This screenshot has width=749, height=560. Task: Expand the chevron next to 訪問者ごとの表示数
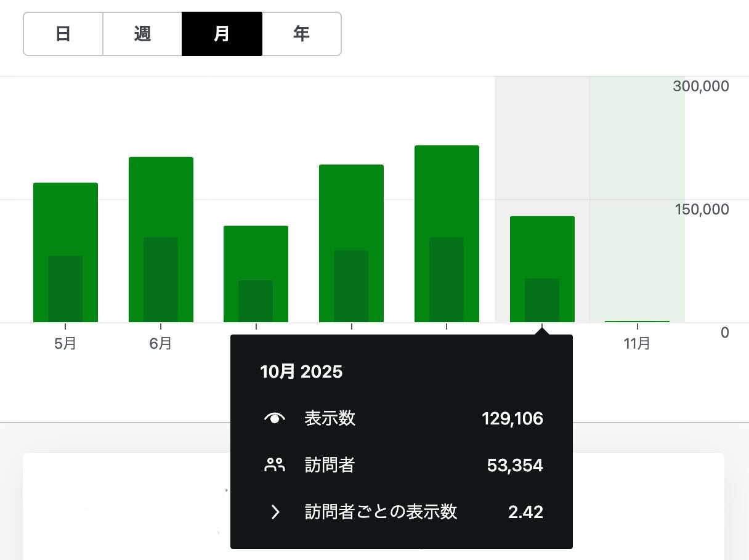click(x=275, y=512)
